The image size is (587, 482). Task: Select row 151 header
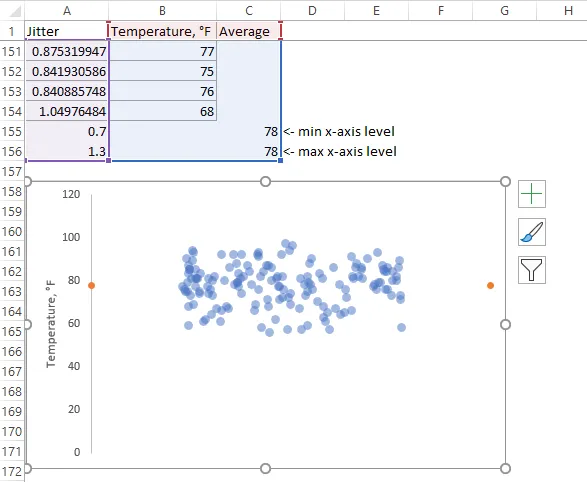[12, 51]
